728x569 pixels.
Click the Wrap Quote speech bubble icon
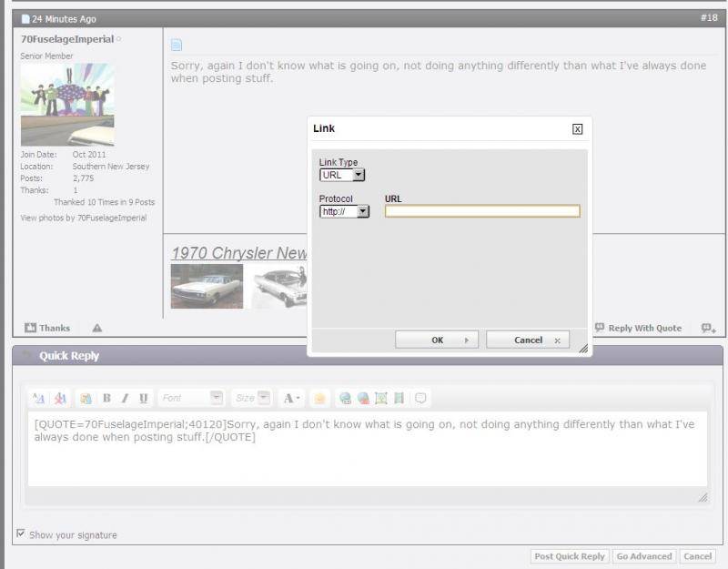pos(420,397)
